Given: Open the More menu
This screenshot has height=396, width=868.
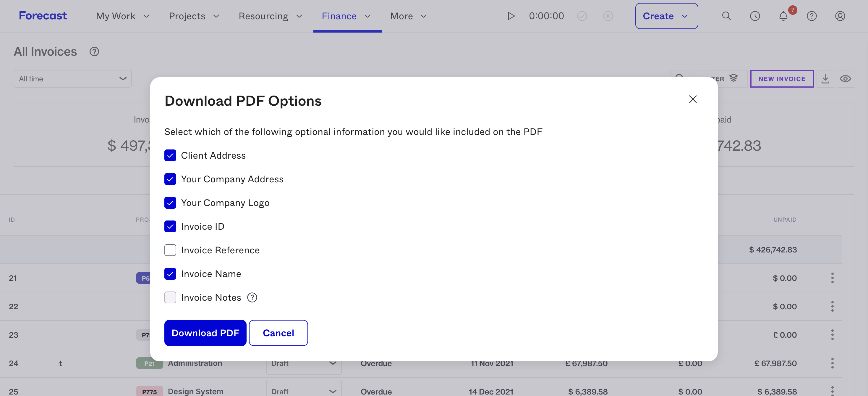Looking at the screenshot, I should tap(409, 16).
